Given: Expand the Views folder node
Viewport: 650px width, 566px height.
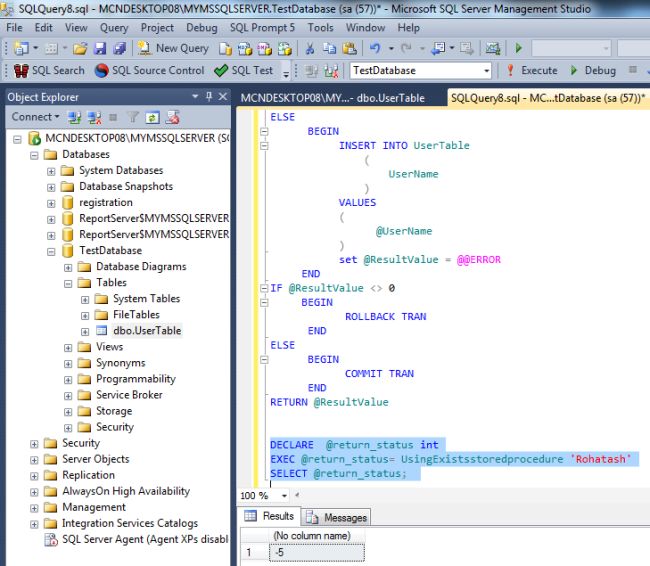Looking at the screenshot, I should [69, 347].
